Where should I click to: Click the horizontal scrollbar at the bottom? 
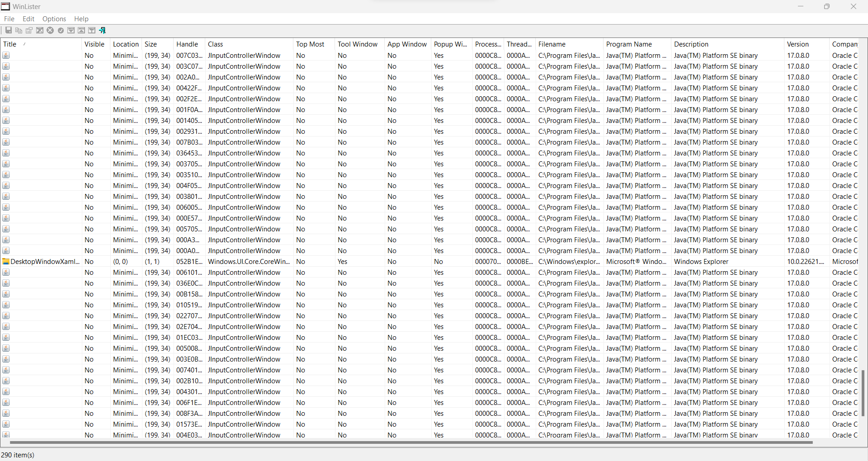click(407, 443)
